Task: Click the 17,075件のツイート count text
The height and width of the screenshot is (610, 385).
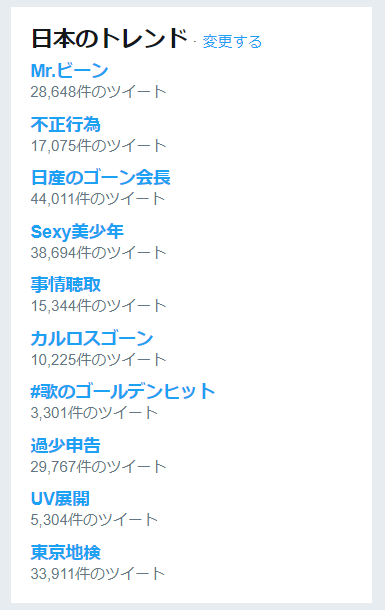Action: tap(98, 145)
